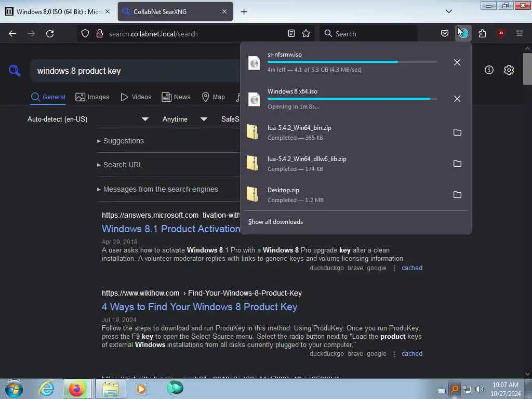
Task: Close the CollabNet SearXNG tab
Action: (x=224, y=11)
